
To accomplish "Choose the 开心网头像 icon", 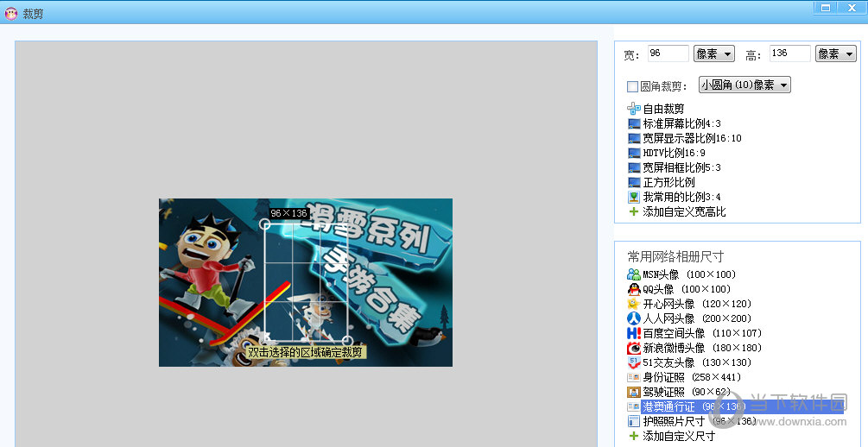I will (x=634, y=304).
